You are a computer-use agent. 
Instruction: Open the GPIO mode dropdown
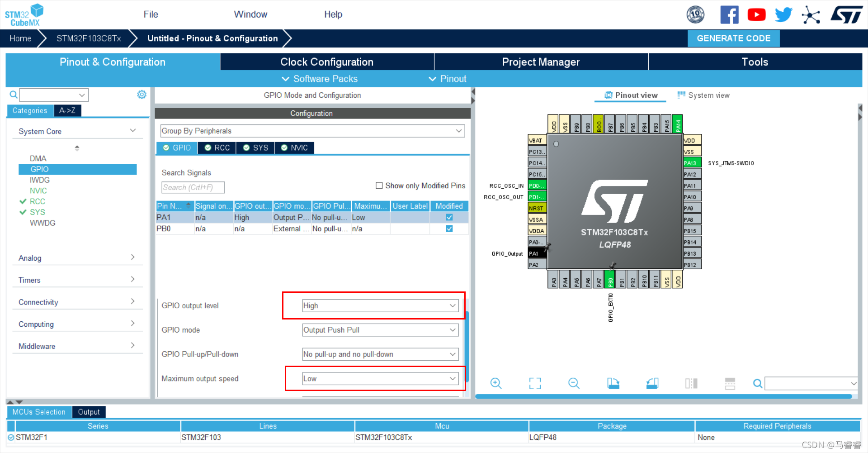380,330
